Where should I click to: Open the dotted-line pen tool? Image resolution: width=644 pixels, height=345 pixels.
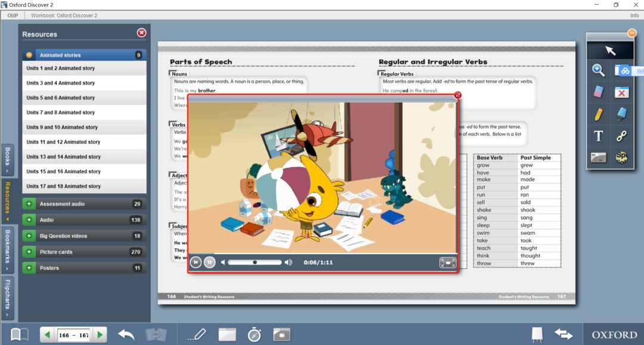pos(197,334)
